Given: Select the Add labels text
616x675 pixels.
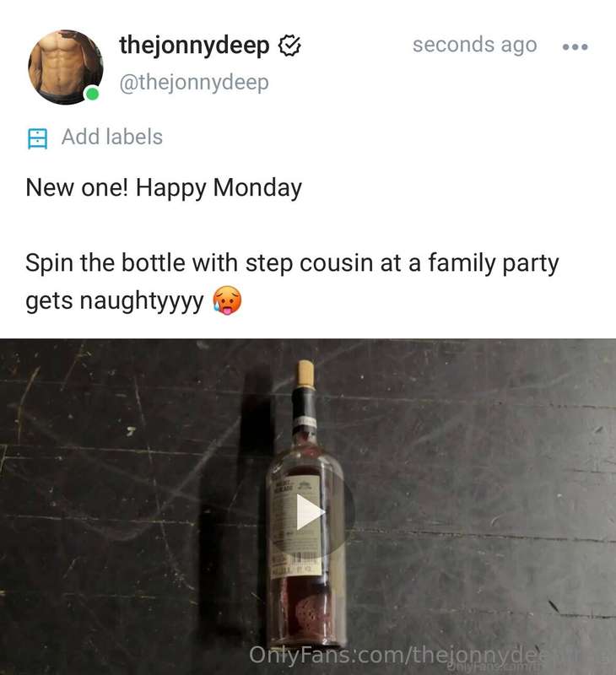Looking at the screenshot, I should tap(112, 137).
